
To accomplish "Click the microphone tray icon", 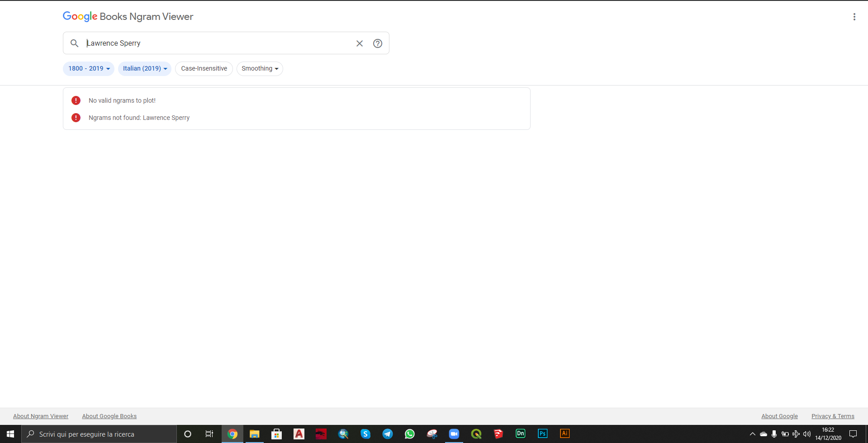I will [x=774, y=434].
